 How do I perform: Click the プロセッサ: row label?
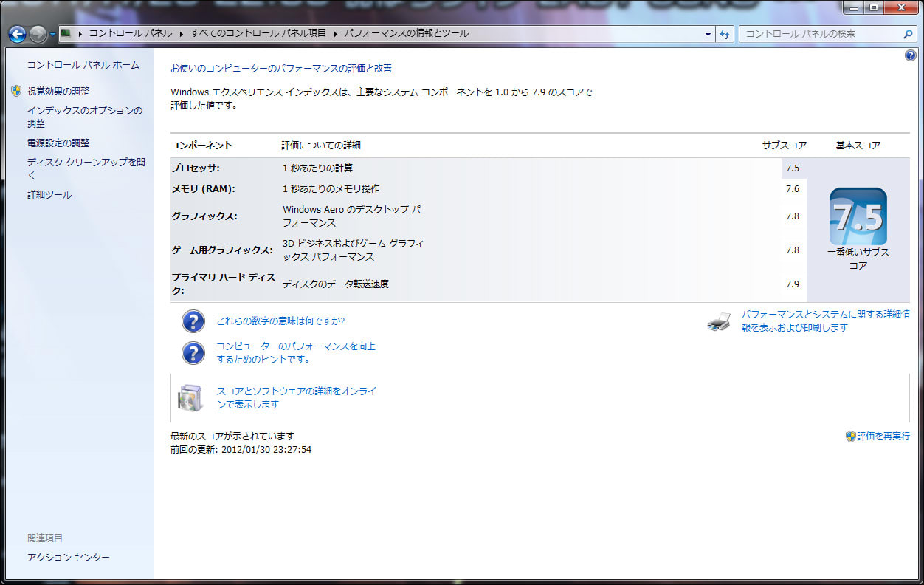coord(196,168)
